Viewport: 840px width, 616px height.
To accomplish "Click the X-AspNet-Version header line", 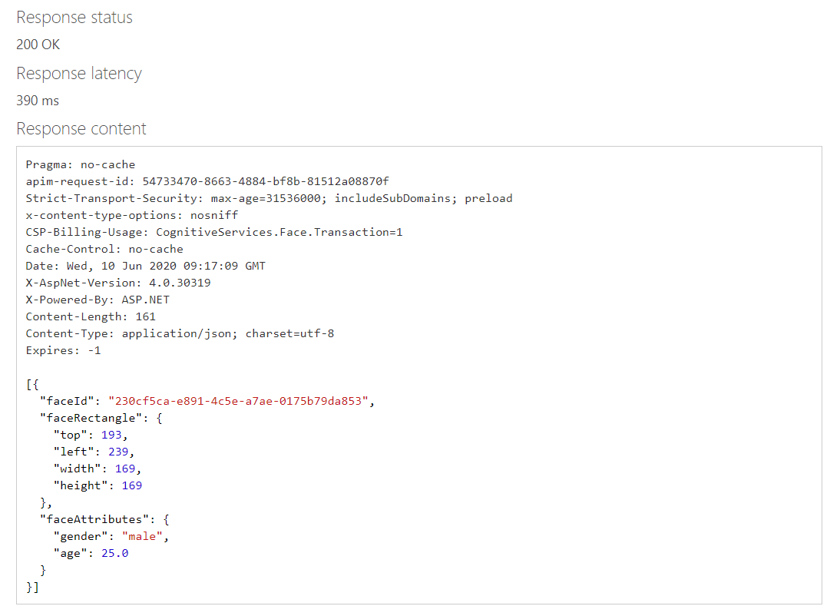I will 118,283.
